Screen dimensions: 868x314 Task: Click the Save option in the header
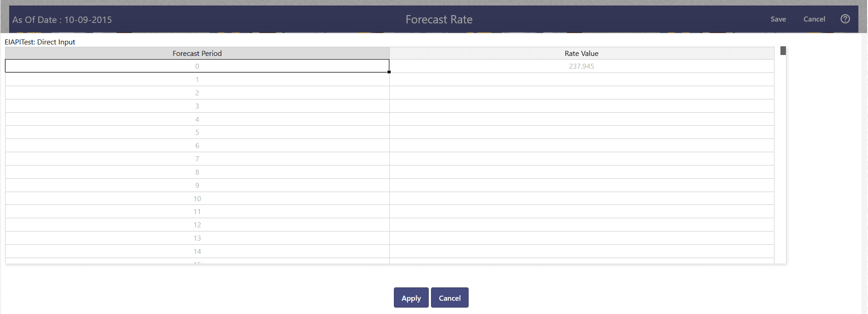[x=778, y=19]
